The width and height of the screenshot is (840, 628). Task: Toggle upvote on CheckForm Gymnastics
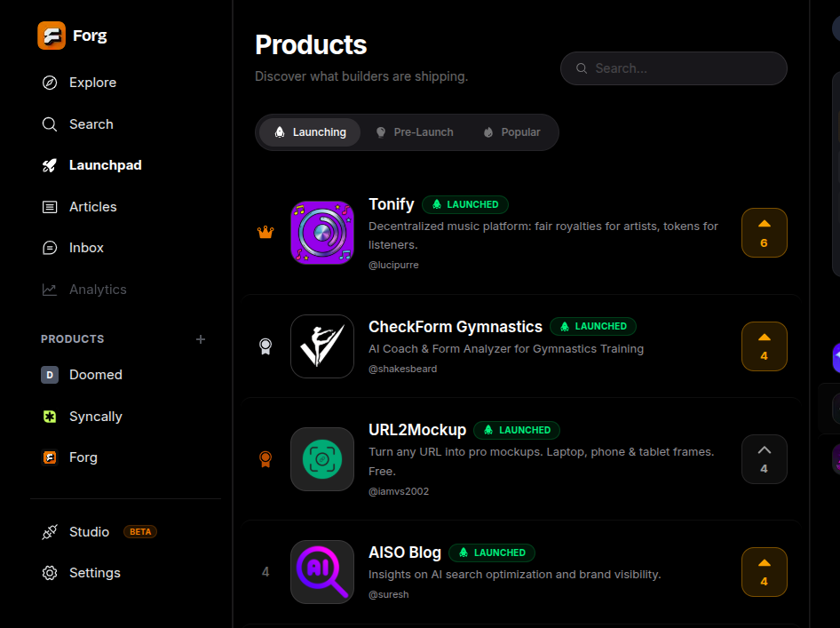pos(764,346)
